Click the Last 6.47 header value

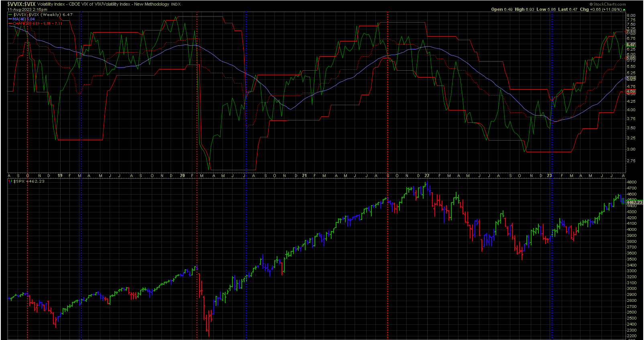point(568,9)
